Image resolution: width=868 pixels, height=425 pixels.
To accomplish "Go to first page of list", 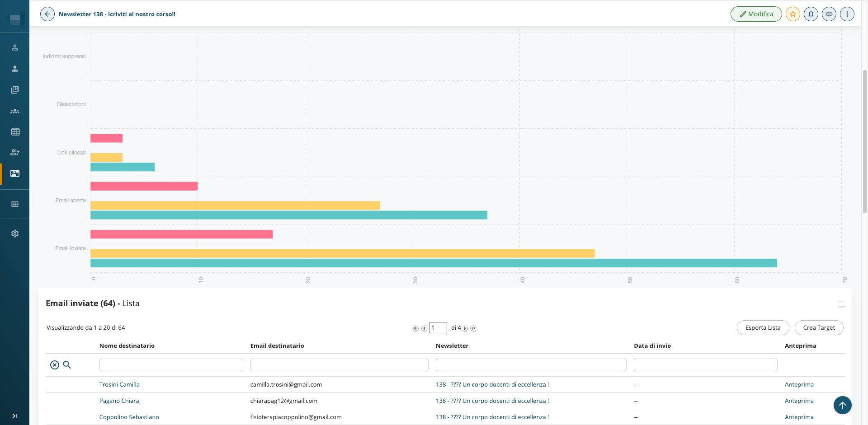I will tap(415, 328).
